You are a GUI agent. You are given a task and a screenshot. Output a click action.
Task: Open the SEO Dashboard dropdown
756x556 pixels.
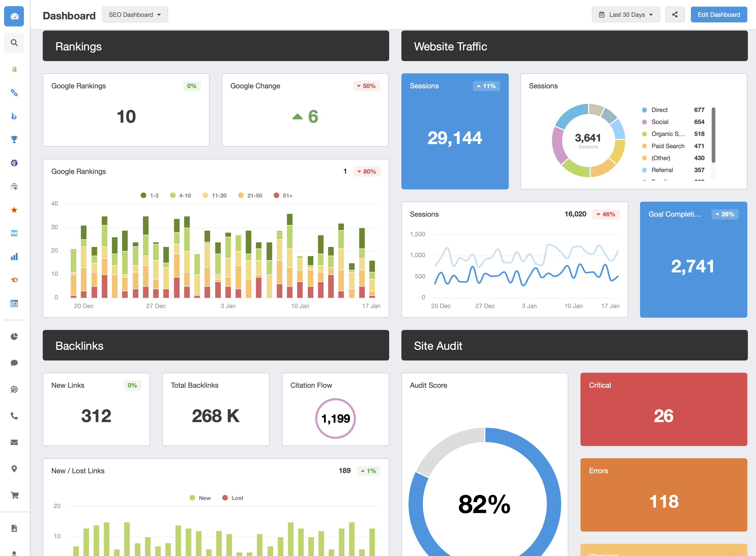(135, 15)
